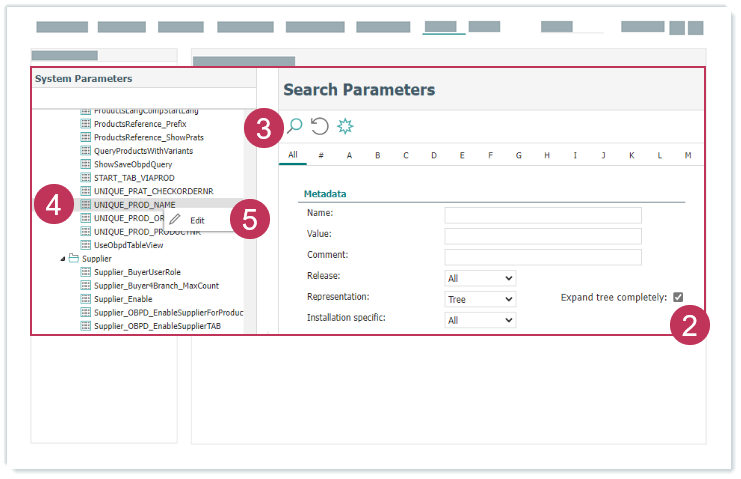
Task: Select the All alphabet tab
Action: point(293,155)
